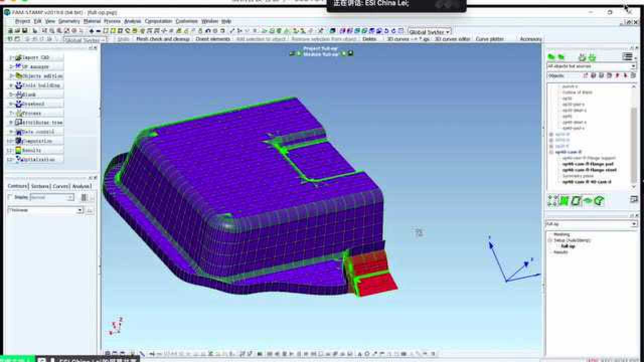The width and height of the screenshot is (644, 362).
Task: Open the Global Switches dropdown
Action: pyautogui.click(x=429, y=32)
